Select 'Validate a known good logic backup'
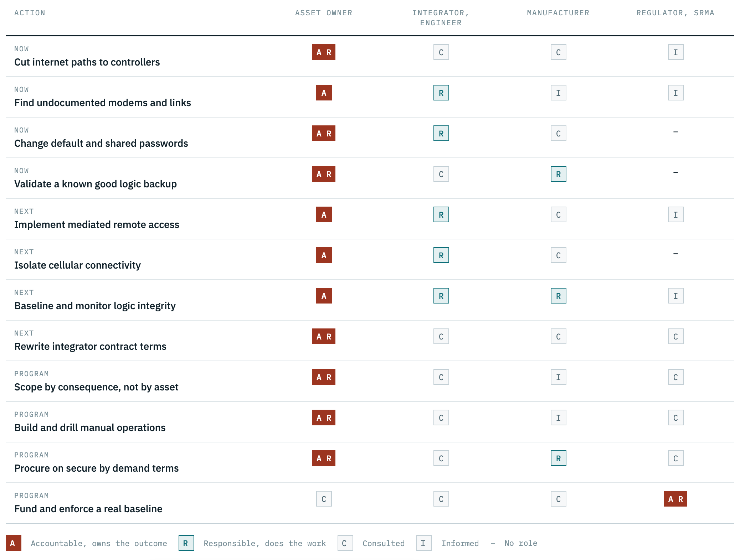The width and height of the screenshot is (740, 560). click(x=96, y=184)
